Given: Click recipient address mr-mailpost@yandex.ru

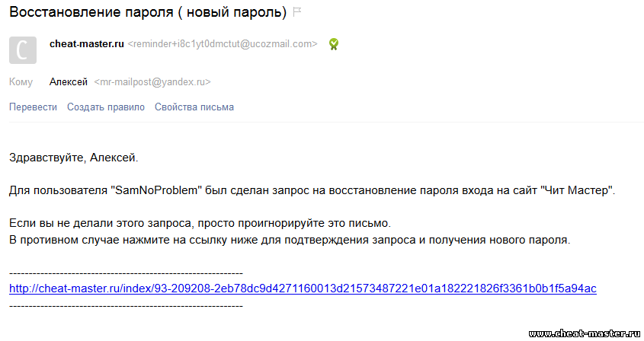Looking at the screenshot, I should [152, 81].
